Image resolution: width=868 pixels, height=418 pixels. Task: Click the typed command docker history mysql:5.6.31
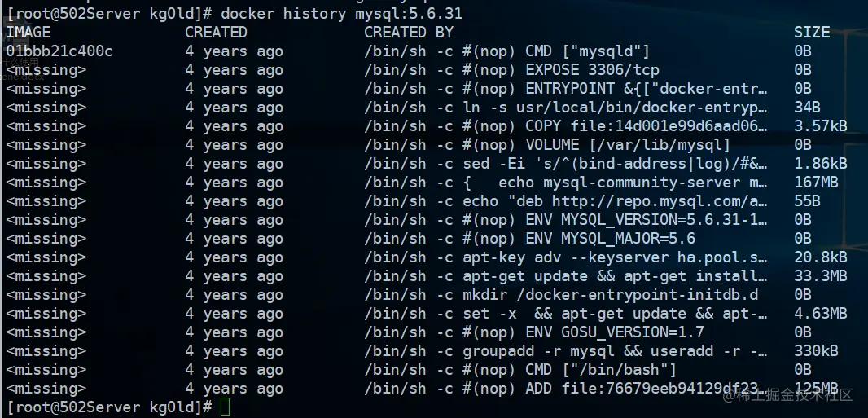354,14
